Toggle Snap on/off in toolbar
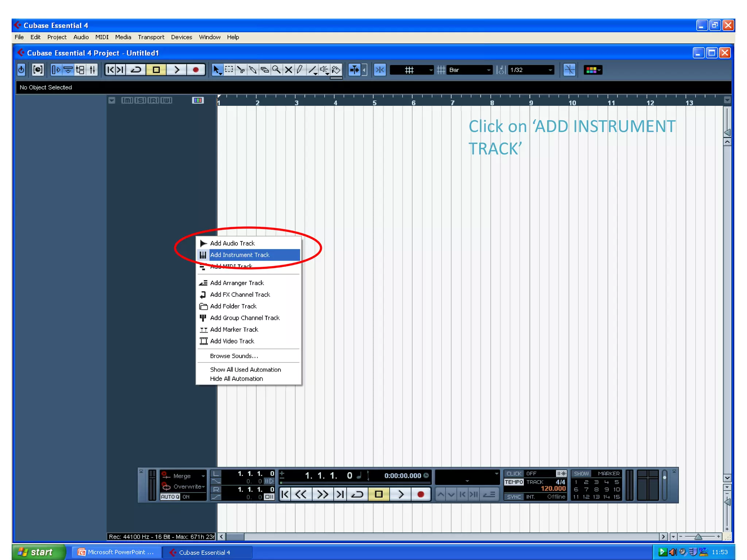The width and height of the screenshot is (747, 560). coord(380,70)
